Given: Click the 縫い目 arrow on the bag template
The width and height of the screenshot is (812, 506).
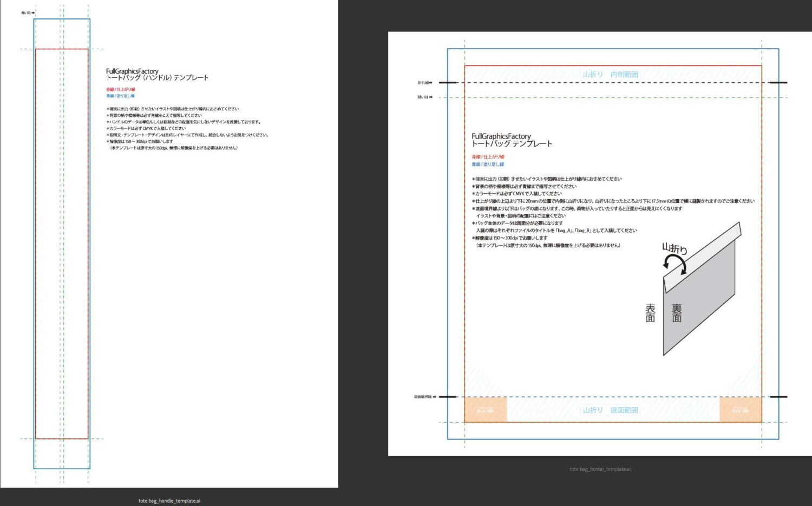Looking at the screenshot, I should coord(425,97).
